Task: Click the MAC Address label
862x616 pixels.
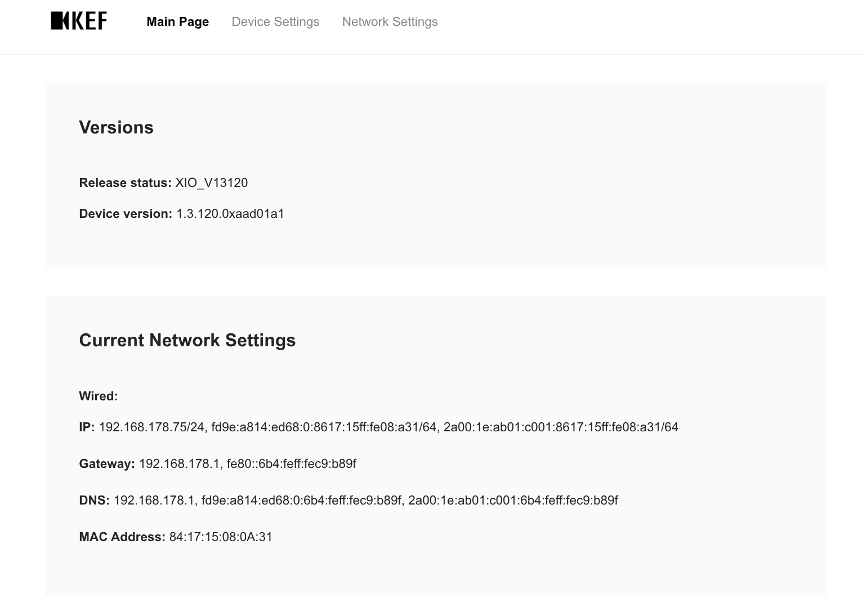Action: pyautogui.click(x=122, y=537)
